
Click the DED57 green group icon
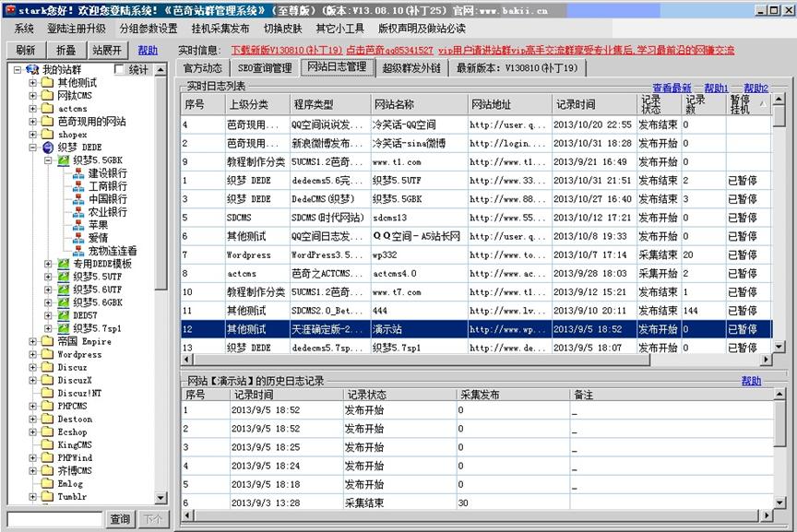tap(63, 315)
